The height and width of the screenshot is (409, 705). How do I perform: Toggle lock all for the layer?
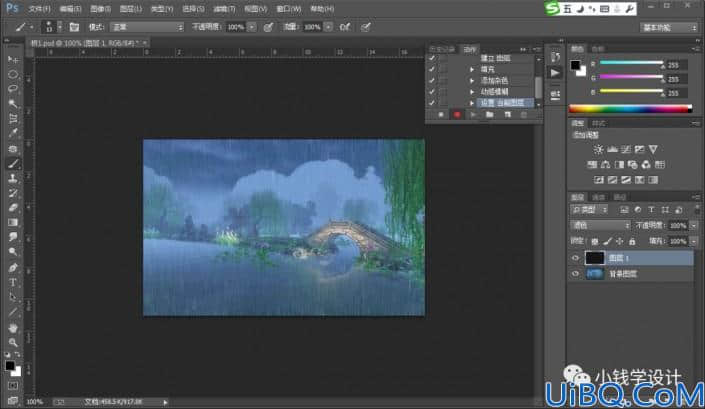[632, 241]
